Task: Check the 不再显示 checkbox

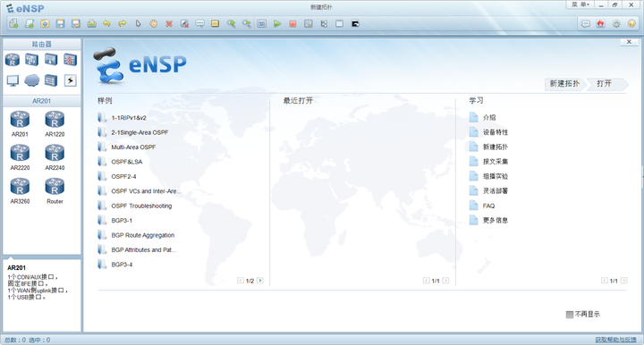Action: click(569, 315)
